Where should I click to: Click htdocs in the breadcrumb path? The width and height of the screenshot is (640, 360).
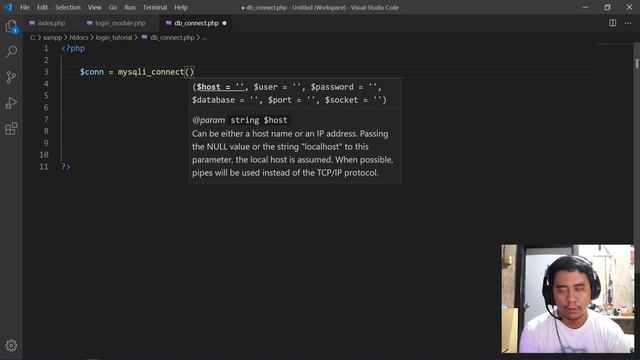[78, 38]
